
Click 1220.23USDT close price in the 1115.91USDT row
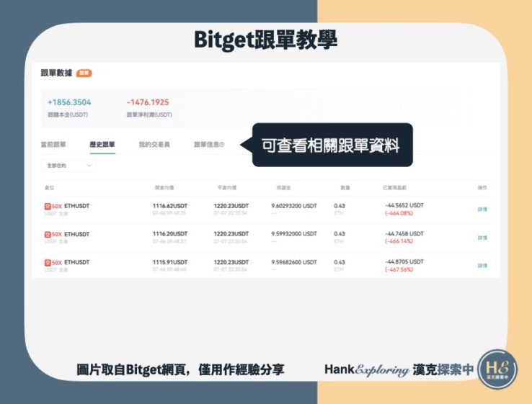[x=231, y=262]
